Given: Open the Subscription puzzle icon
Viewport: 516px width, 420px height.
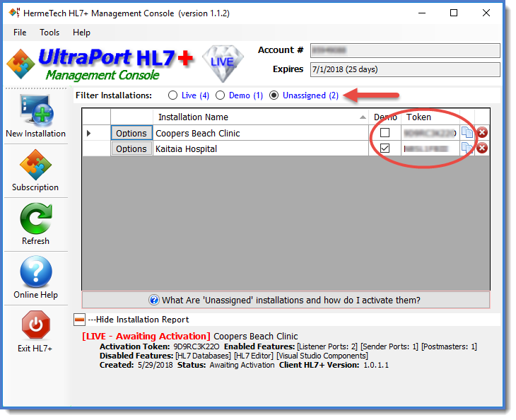Looking at the screenshot, I should (35, 164).
